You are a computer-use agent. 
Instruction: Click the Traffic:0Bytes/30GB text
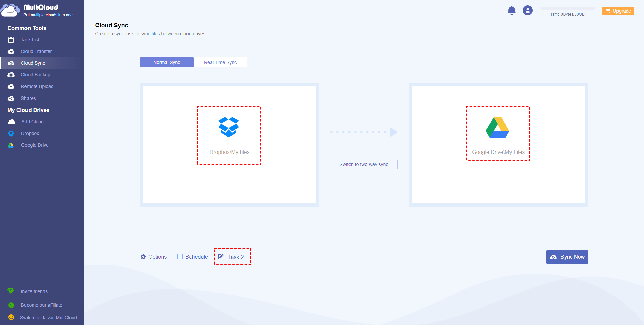pyautogui.click(x=567, y=14)
